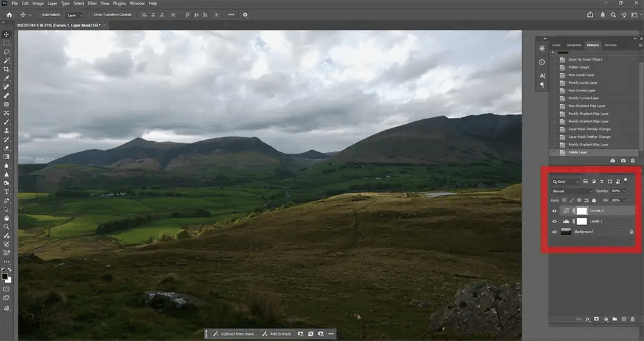Hide the Background layer
The width and height of the screenshot is (644, 341).
554,232
